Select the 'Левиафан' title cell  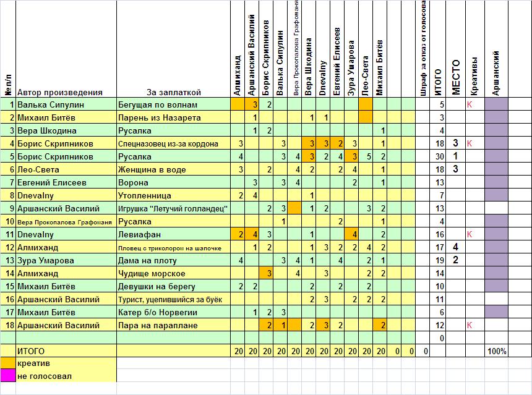click(173, 234)
